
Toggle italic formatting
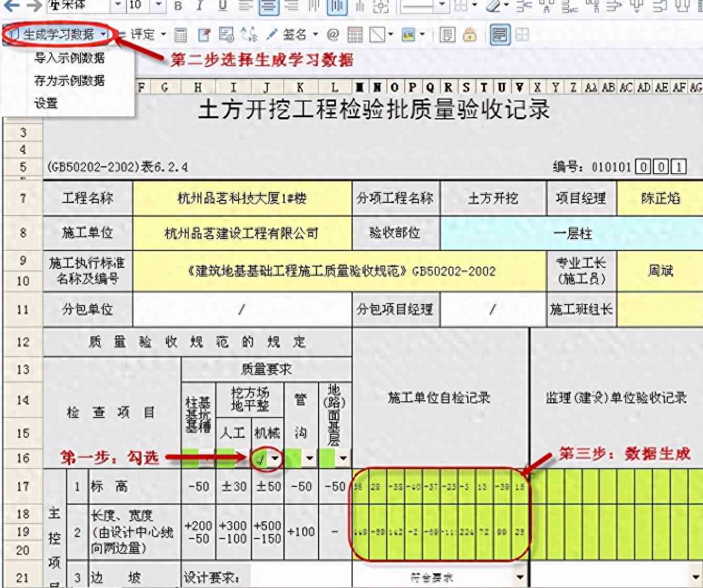pyautogui.click(x=200, y=6)
